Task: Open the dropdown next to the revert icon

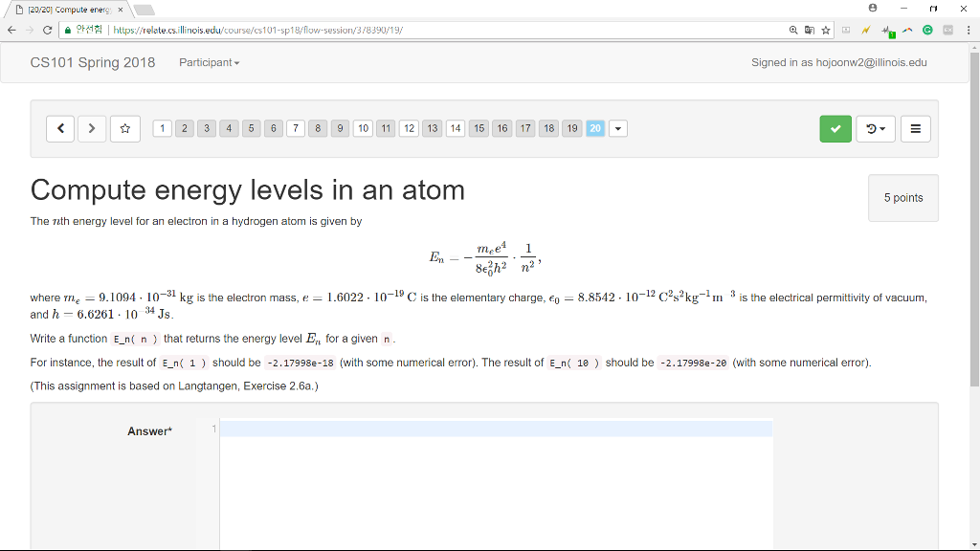Action: [881, 128]
